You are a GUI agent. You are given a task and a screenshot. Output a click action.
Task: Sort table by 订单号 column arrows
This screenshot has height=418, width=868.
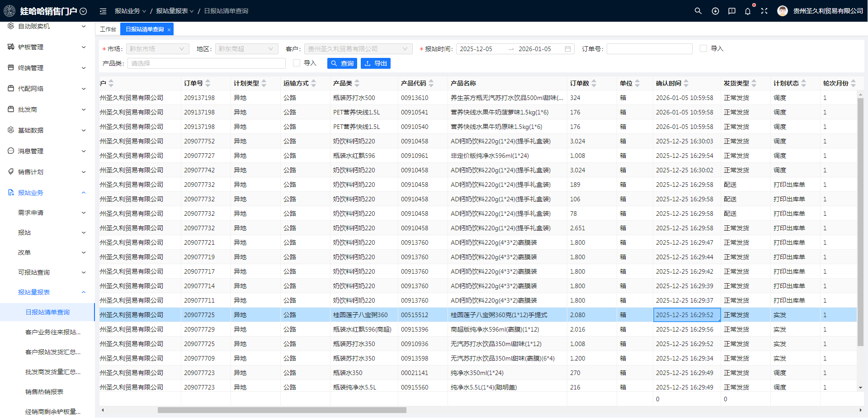(x=208, y=83)
